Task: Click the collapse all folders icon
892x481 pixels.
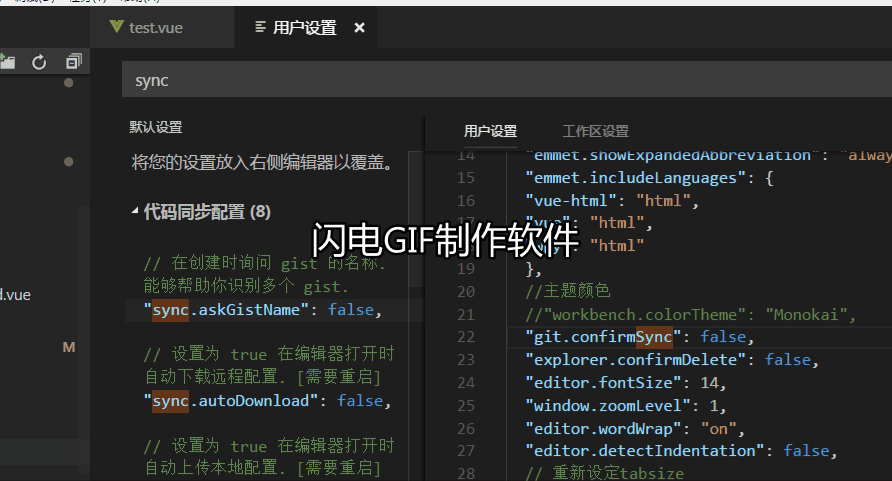Action: tap(74, 61)
